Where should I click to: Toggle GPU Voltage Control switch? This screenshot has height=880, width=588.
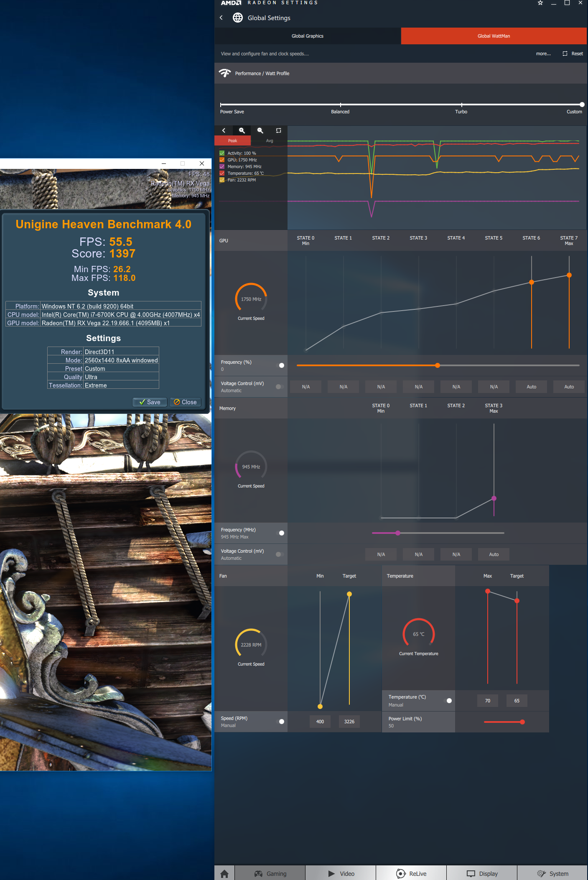point(280,387)
